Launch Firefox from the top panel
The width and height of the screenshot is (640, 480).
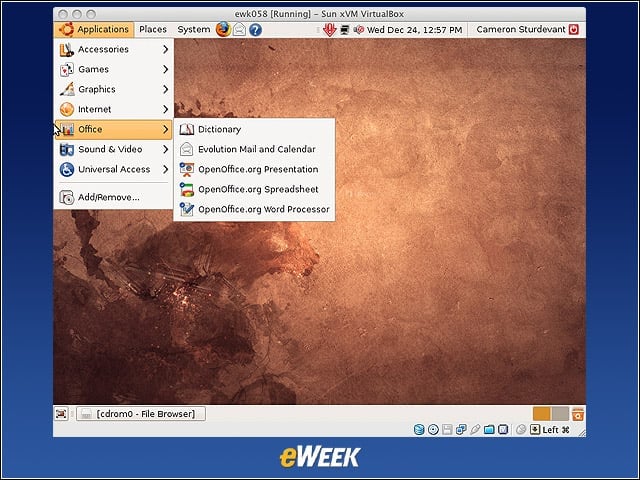pyautogui.click(x=223, y=29)
